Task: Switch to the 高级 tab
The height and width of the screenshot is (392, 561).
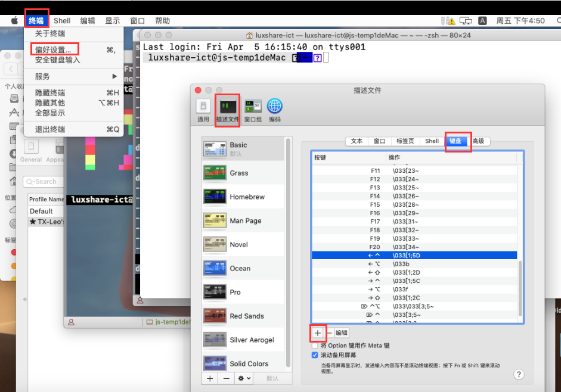Action: (x=478, y=141)
